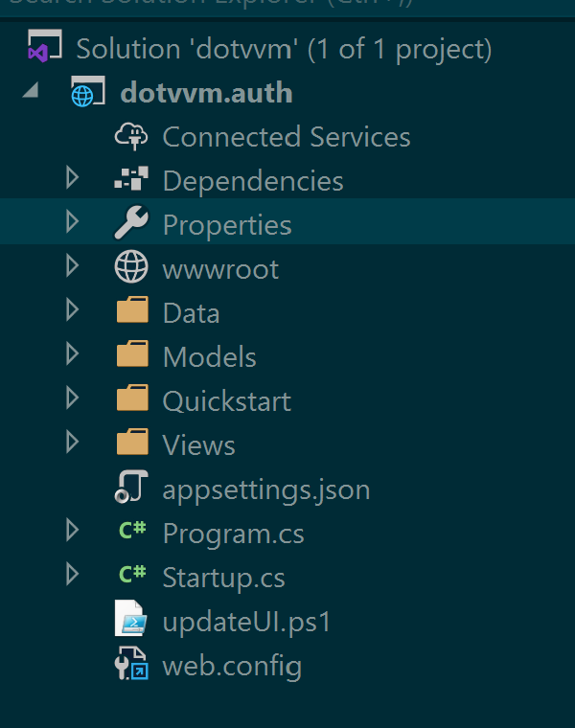Click the wwwroot globe icon
Viewport: 575px width, 728px height.
(x=131, y=268)
